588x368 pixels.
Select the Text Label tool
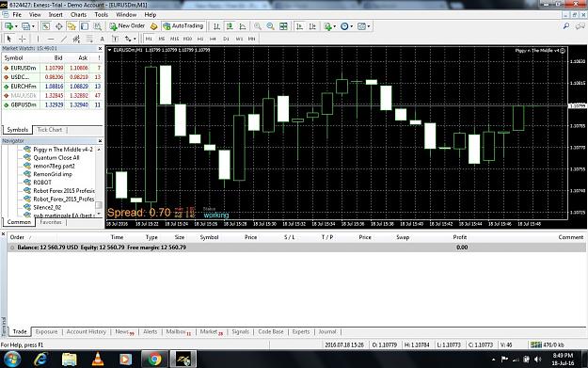click(x=115, y=39)
